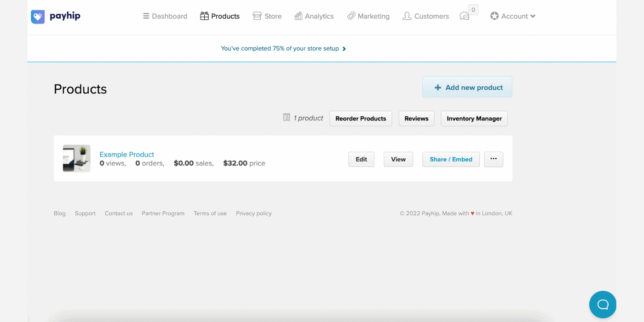This screenshot has width=644, height=322.
Task: Open the Example Product title link
Action: click(127, 155)
